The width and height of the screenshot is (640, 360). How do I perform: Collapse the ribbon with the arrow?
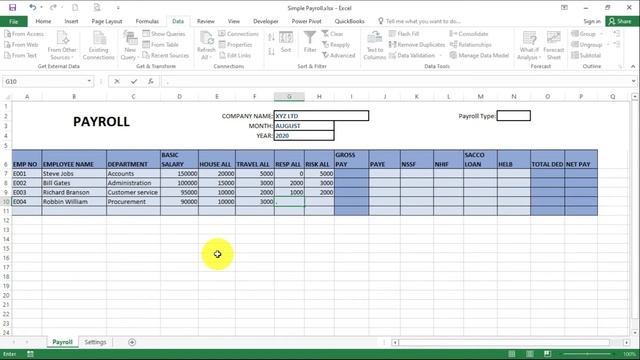click(x=633, y=66)
